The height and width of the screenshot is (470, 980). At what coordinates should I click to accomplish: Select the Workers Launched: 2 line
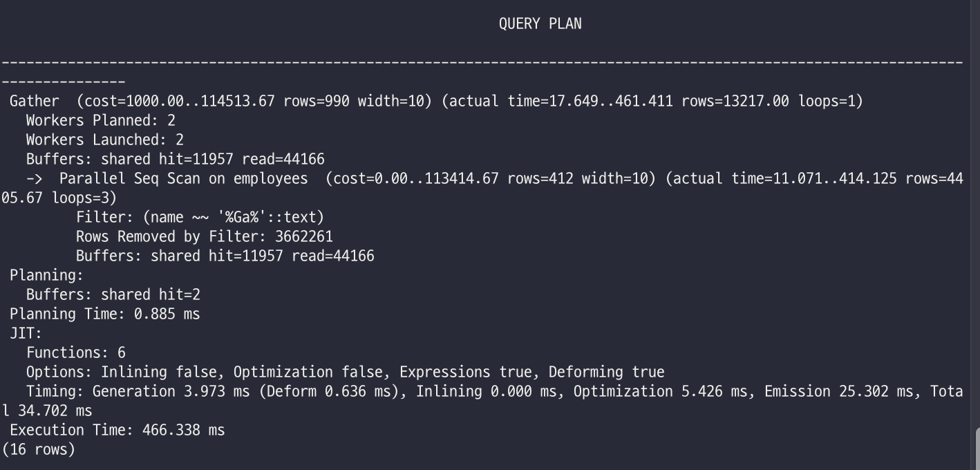(x=105, y=140)
